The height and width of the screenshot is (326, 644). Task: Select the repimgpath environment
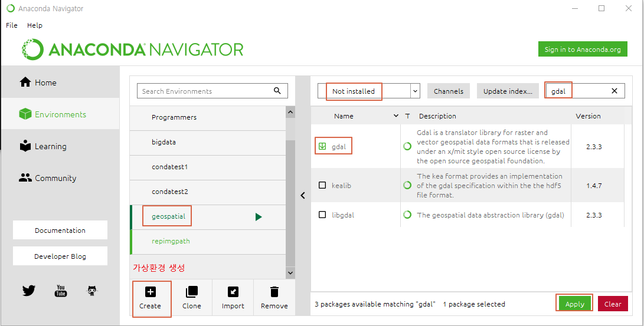click(x=207, y=241)
